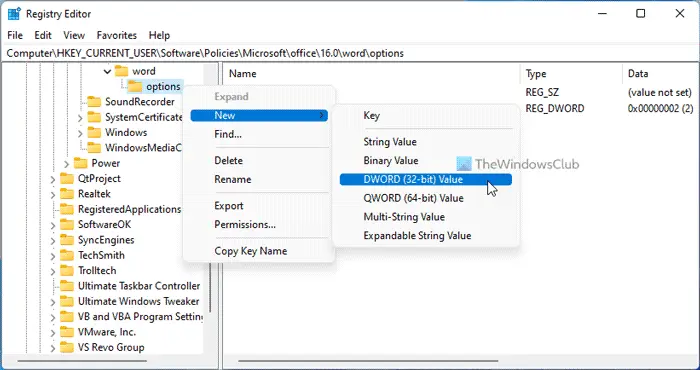
Task: Click the VMware, Inc. folder icon
Action: (x=67, y=332)
